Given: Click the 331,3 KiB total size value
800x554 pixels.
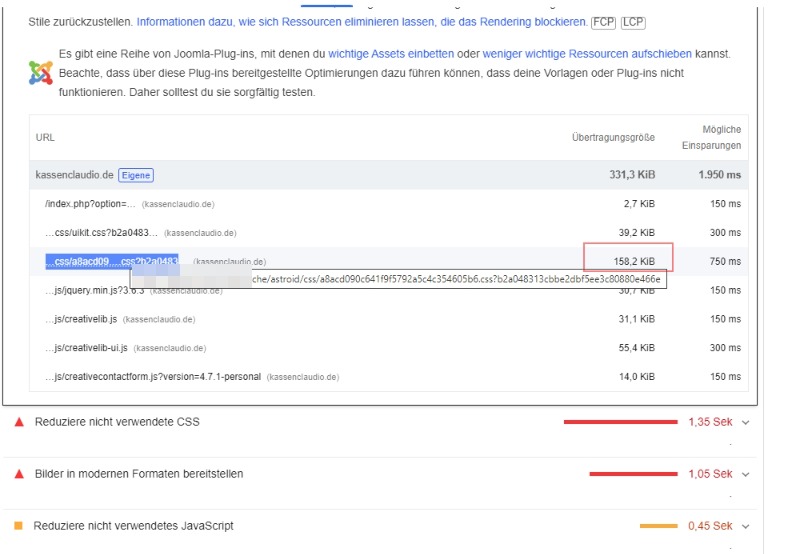Looking at the screenshot, I should pyautogui.click(x=632, y=174).
